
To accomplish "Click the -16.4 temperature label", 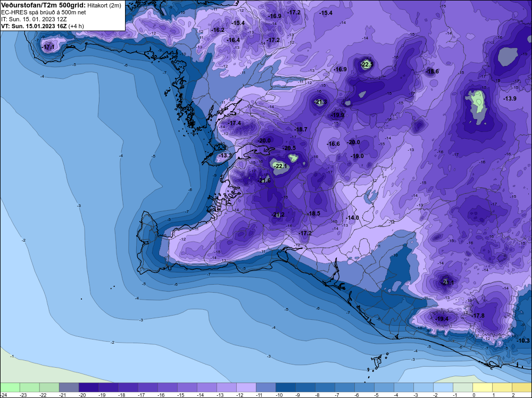I will [233, 40].
